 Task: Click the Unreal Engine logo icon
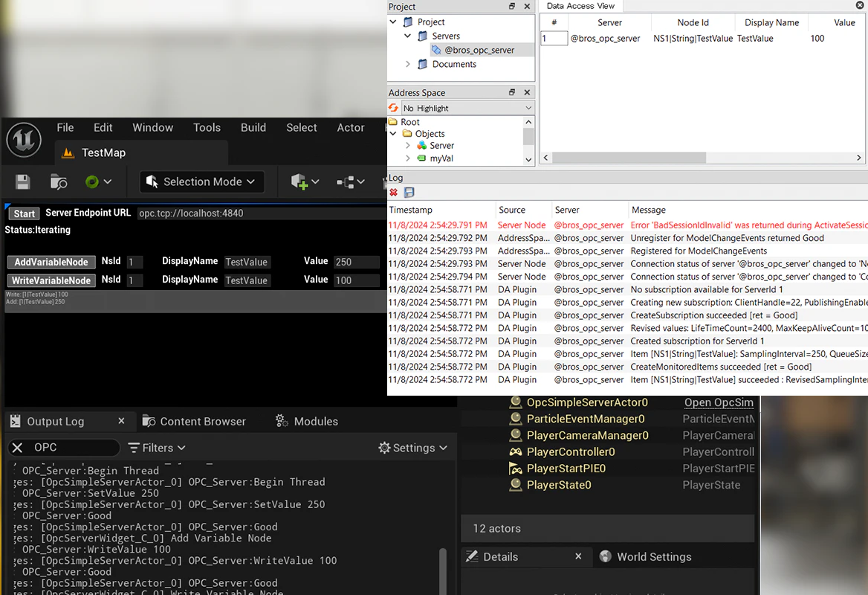click(x=24, y=140)
